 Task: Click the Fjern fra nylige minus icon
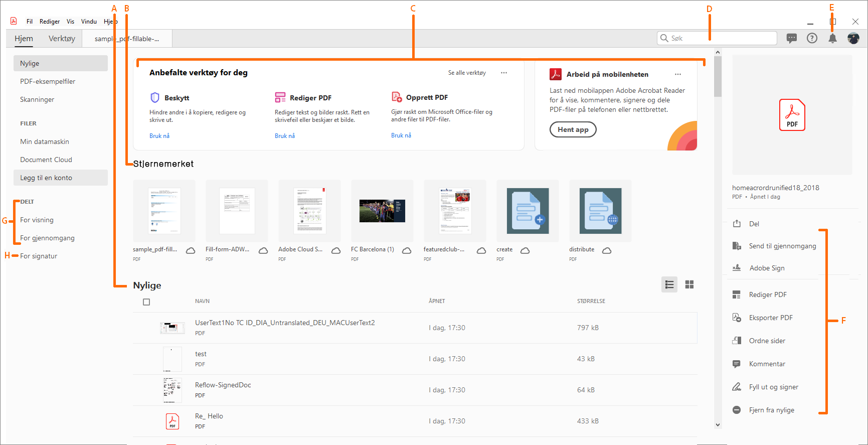coord(737,410)
